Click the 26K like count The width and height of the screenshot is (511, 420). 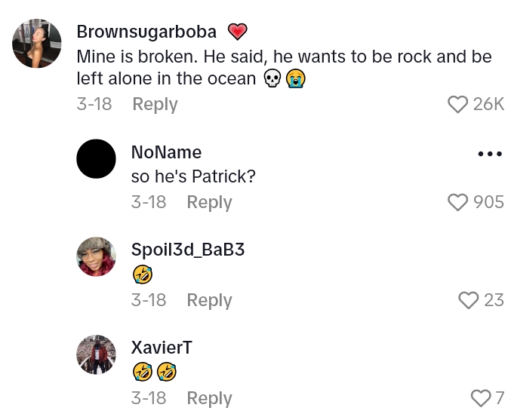(488, 104)
